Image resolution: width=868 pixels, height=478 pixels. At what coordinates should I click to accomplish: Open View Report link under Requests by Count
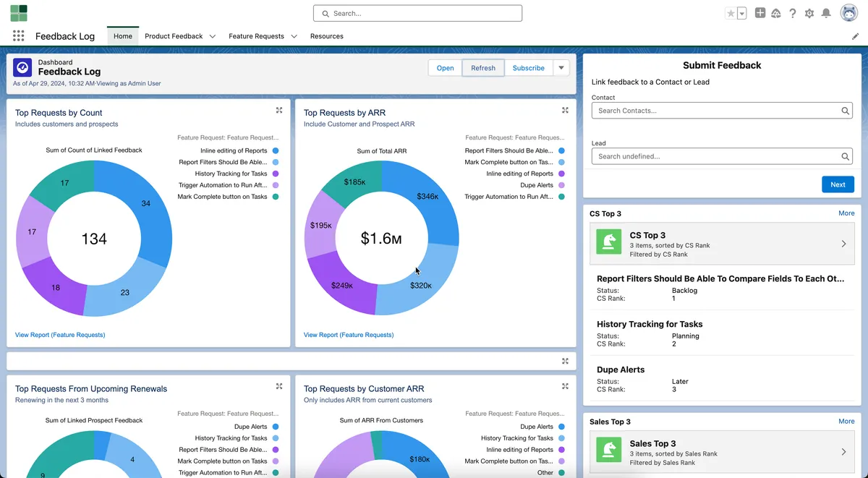pyautogui.click(x=60, y=335)
